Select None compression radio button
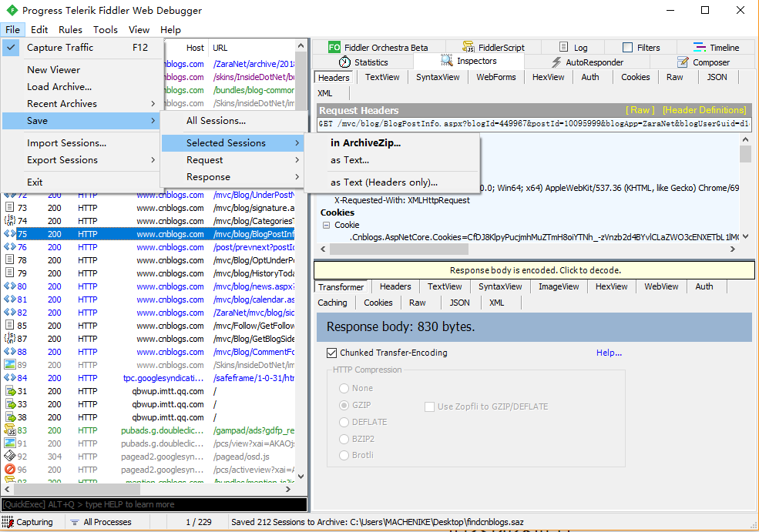This screenshot has width=759, height=532. (x=344, y=388)
